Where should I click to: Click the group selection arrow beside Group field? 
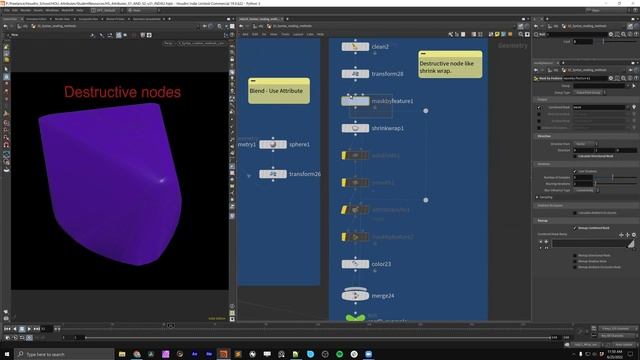coord(634,86)
